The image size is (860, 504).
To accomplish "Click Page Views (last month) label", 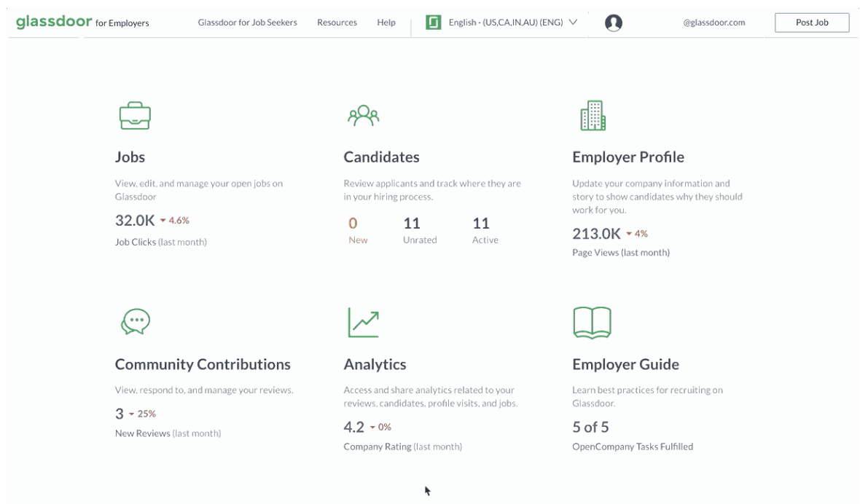I will pyautogui.click(x=621, y=253).
